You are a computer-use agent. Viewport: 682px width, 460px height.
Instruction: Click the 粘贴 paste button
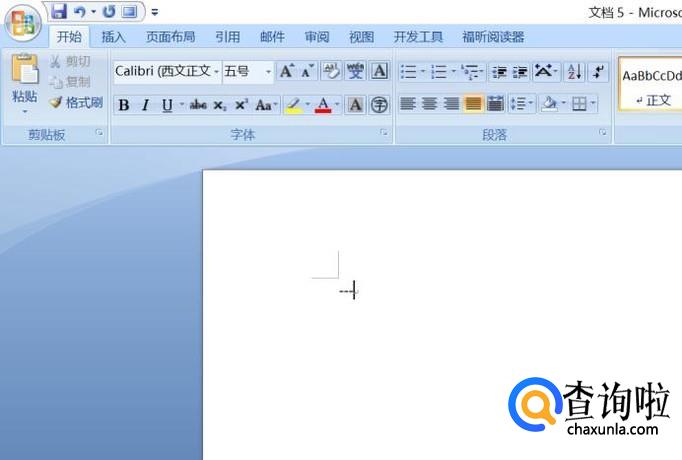tap(24, 76)
